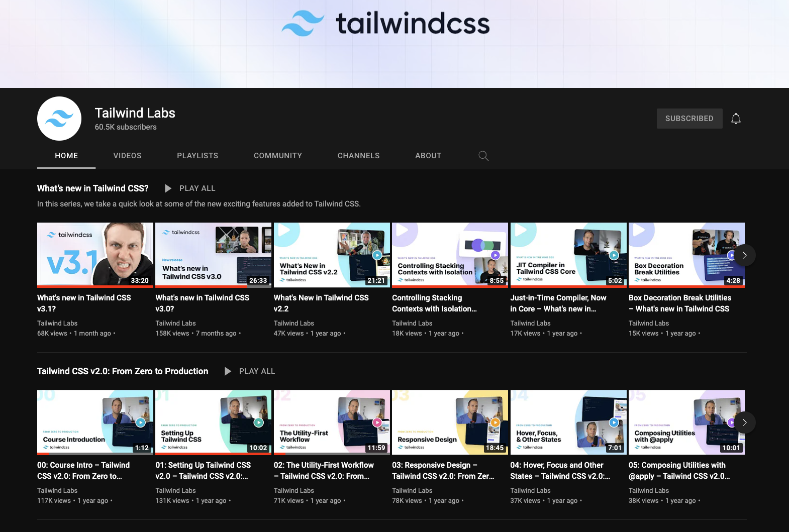Open the v3.1 video thumbnail
This screenshot has width=789, height=532.
[x=95, y=255]
